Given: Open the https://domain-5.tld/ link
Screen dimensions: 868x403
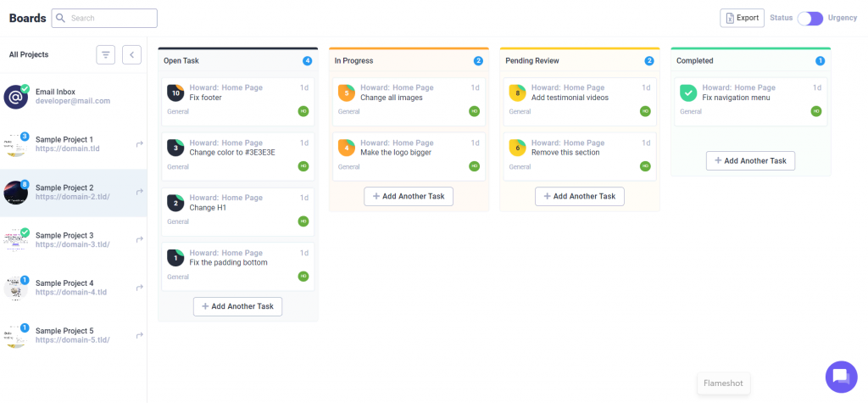Looking at the screenshot, I should (73, 340).
